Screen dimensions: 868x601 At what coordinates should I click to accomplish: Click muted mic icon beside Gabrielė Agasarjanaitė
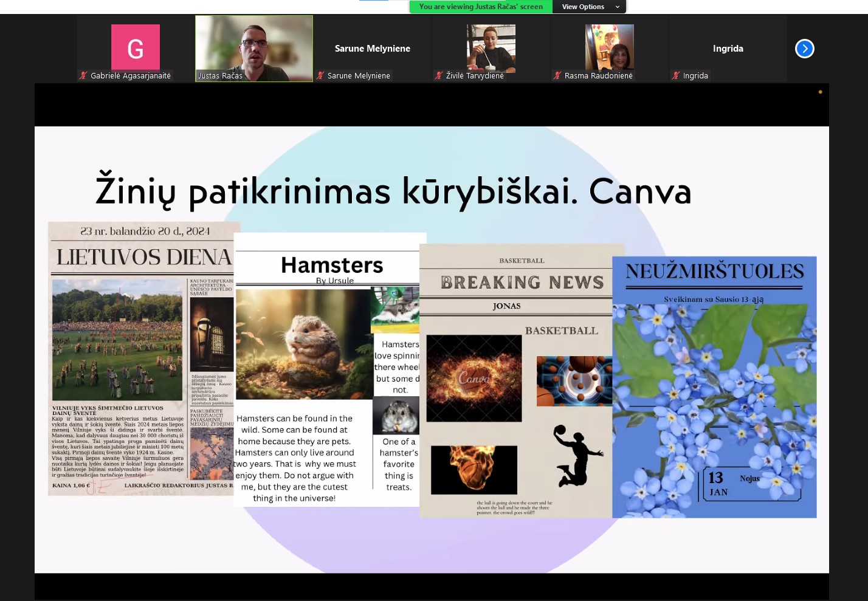(x=83, y=75)
